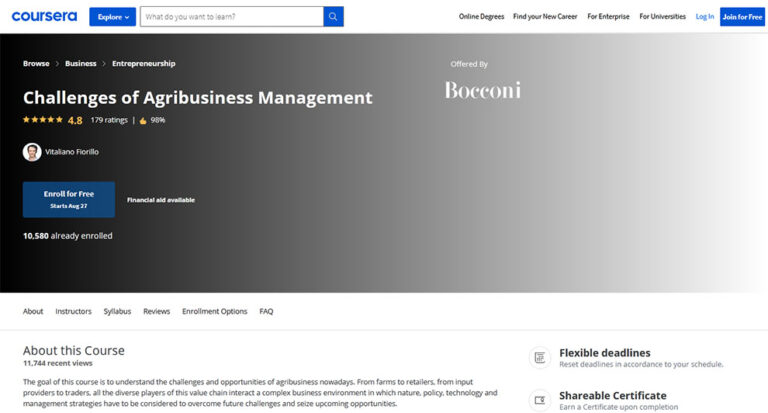Click the five-star rating icons
The height and width of the screenshot is (413, 768).
tap(43, 120)
